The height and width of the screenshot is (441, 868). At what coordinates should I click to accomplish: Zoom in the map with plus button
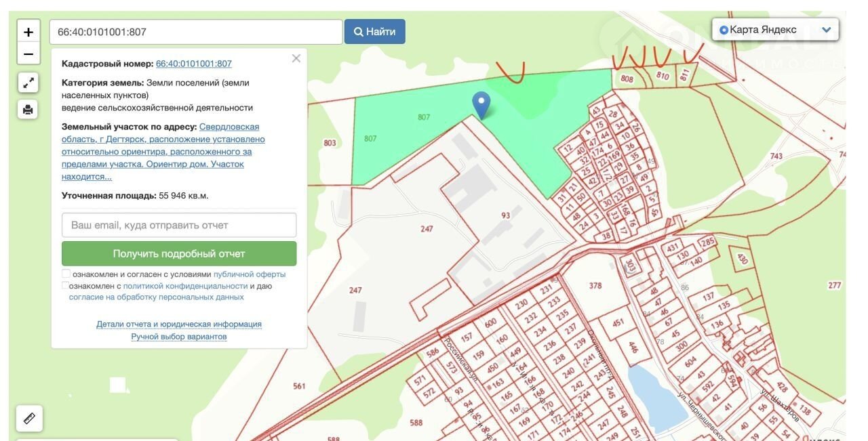(28, 32)
